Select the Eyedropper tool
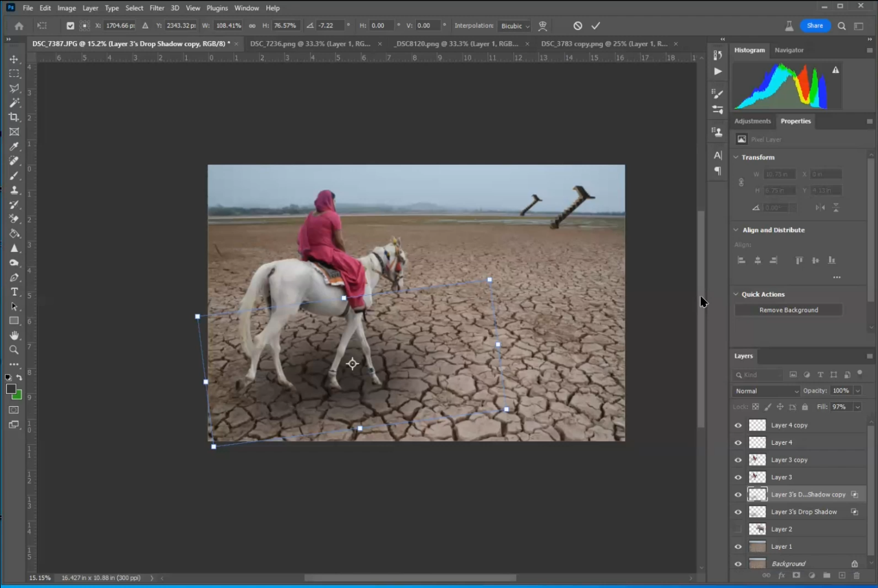Image resolution: width=878 pixels, height=588 pixels. [x=14, y=146]
